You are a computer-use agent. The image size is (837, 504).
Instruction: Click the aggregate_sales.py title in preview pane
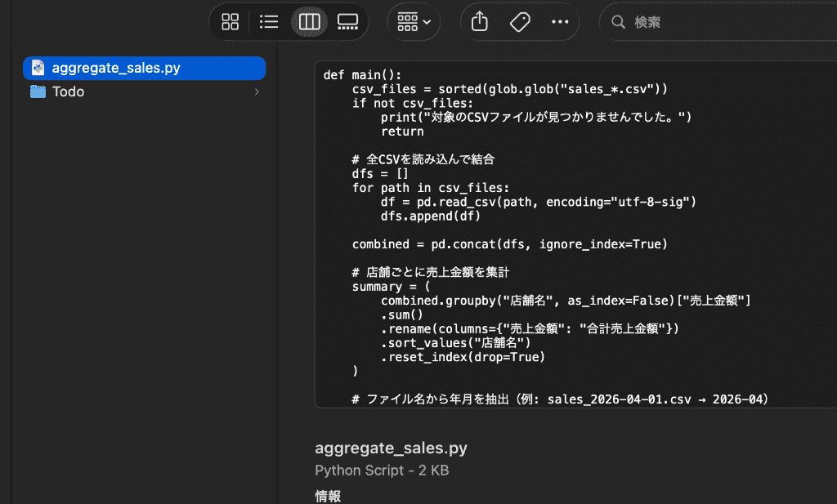391,448
